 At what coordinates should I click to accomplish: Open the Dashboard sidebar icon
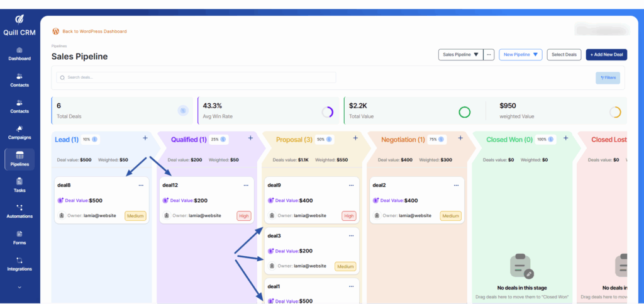19,53
